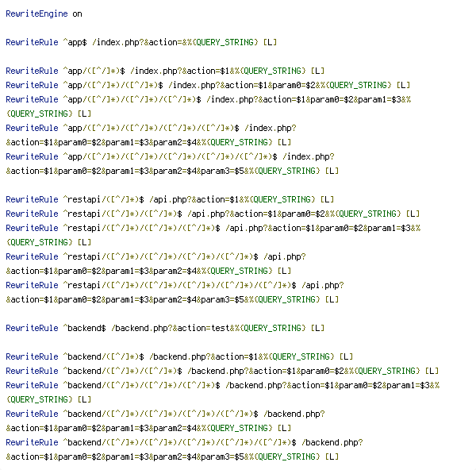Viewport: 476px width, 470px height.
Task: Click the [L] flag on the ^backend$ line
Action: pyautogui.click(x=317, y=328)
